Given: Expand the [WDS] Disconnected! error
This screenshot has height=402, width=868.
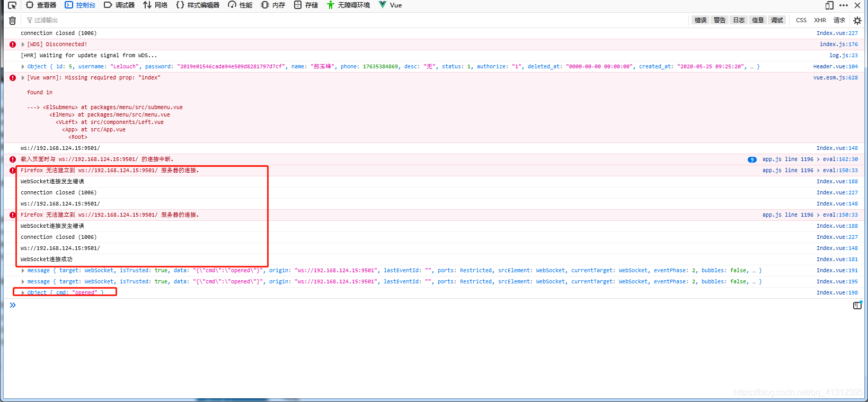Looking at the screenshot, I should pyautogui.click(x=23, y=44).
